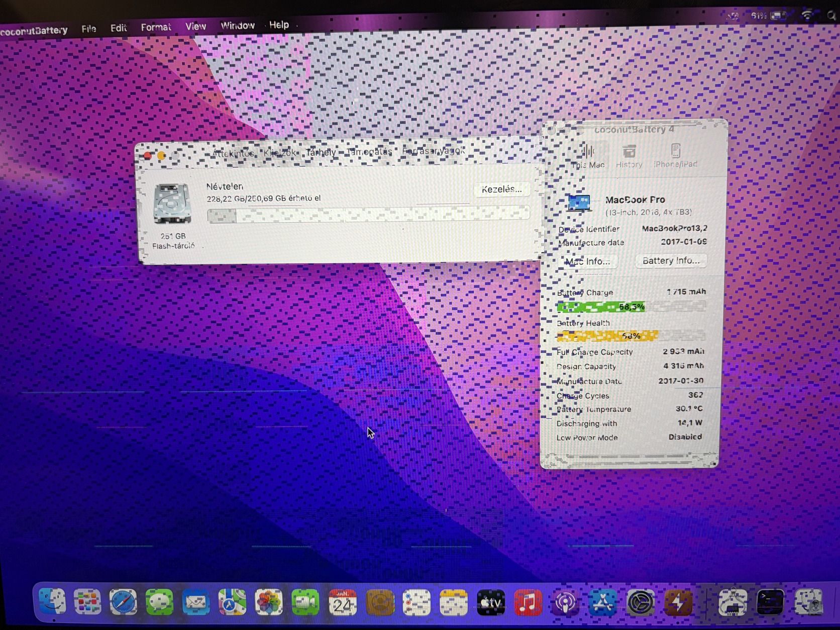
Task: Click the '251 GB Flash-tároló' disk label
Action: [173, 241]
